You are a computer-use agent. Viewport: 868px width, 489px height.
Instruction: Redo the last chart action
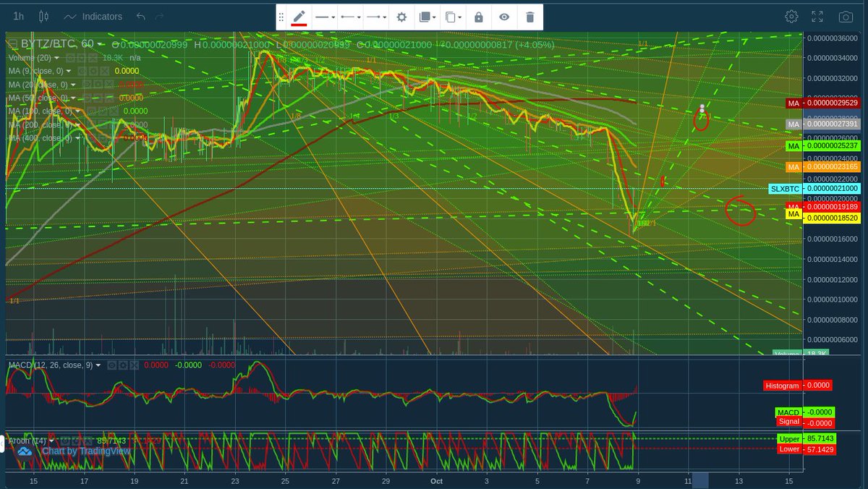pyautogui.click(x=159, y=16)
